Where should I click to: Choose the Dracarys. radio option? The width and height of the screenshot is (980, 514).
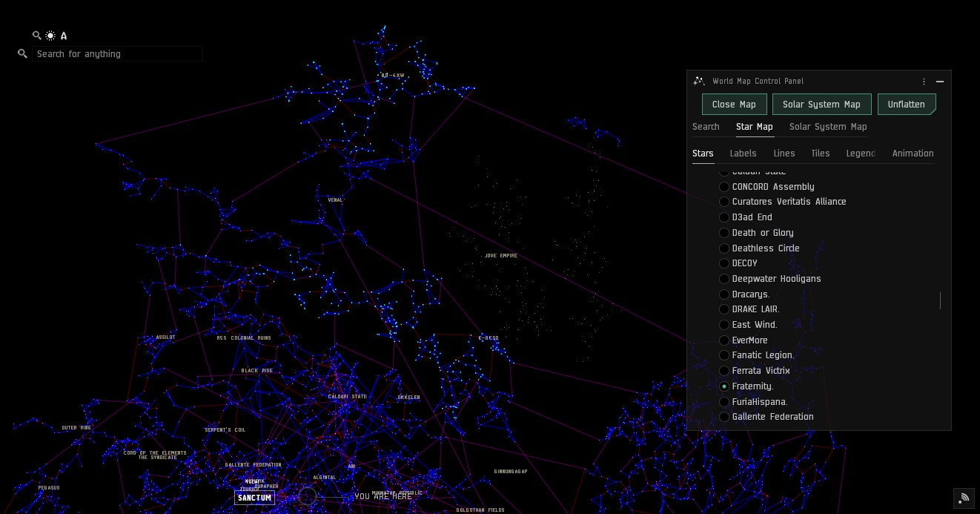point(724,294)
